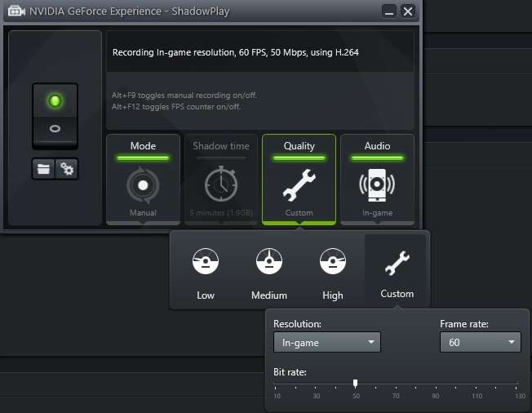Viewport: 532px width, 413px height.
Task: Select the Low quality gauge icon
Action: 206,261
